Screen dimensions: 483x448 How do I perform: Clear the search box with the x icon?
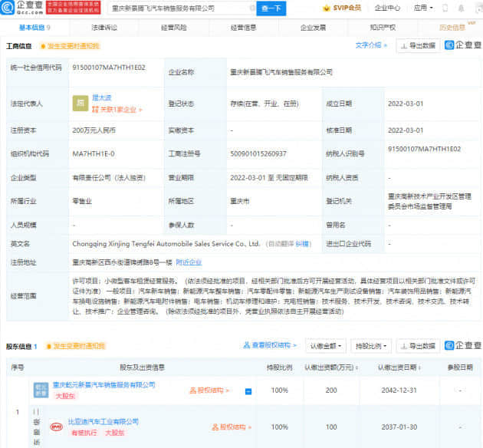pyautogui.click(x=251, y=8)
